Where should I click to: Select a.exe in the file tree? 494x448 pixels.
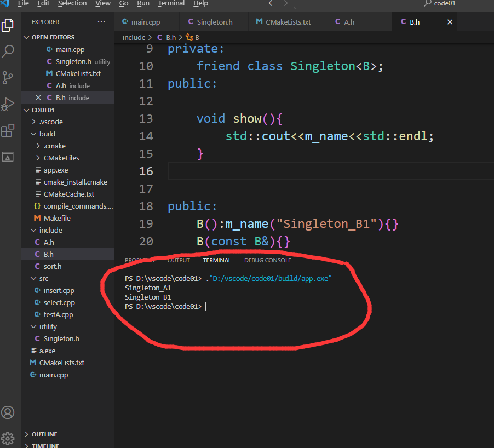click(67, 351)
